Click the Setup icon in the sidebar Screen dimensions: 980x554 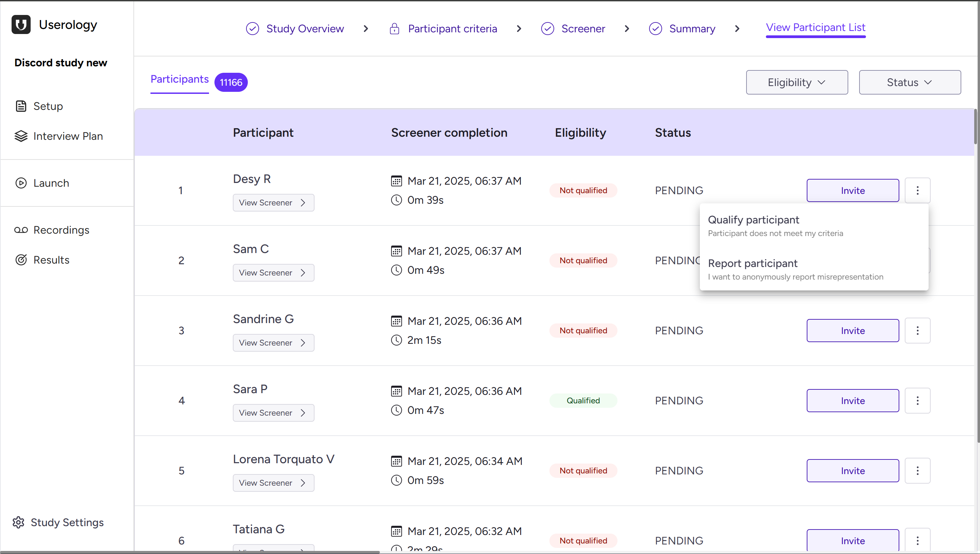click(x=21, y=106)
